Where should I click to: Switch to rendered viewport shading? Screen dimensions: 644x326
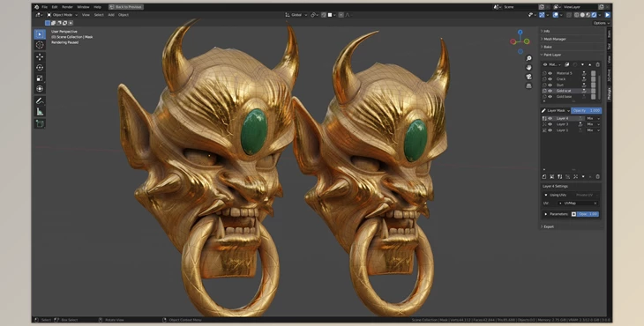[x=594, y=15]
